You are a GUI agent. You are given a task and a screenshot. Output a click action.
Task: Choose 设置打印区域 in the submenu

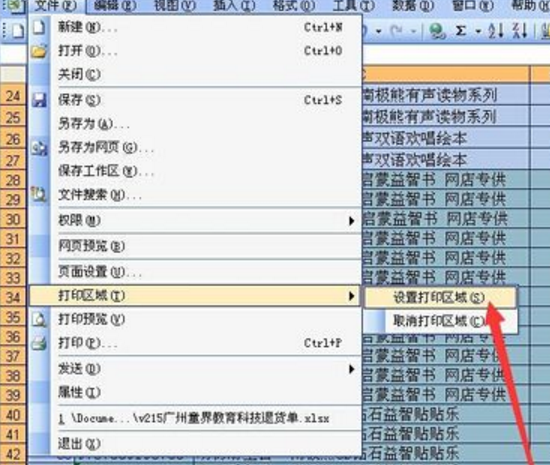[441, 298]
